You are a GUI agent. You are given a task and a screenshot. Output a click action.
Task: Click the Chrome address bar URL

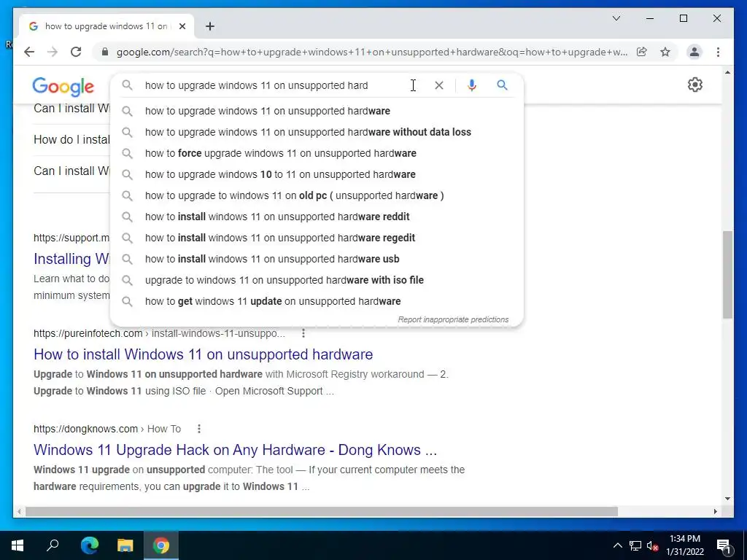[x=371, y=52]
